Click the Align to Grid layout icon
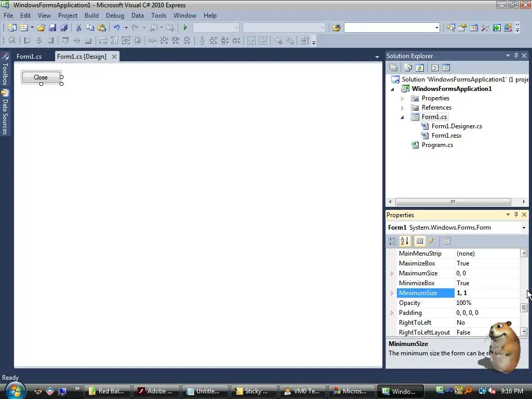The height and width of the screenshot is (399, 532). pyautogui.click(x=12, y=41)
